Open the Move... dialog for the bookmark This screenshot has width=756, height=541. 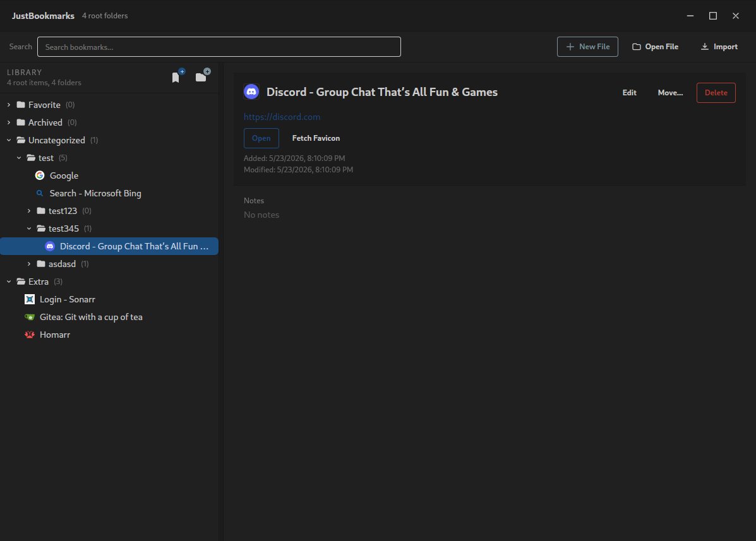(x=670, y=93)
